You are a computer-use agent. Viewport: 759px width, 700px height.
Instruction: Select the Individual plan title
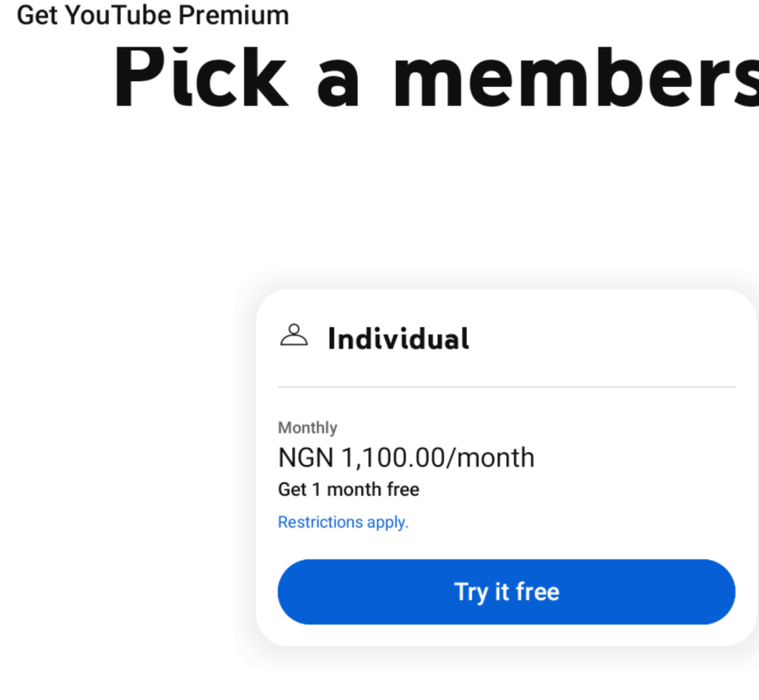pyautogui.click(x=398, y=339)
